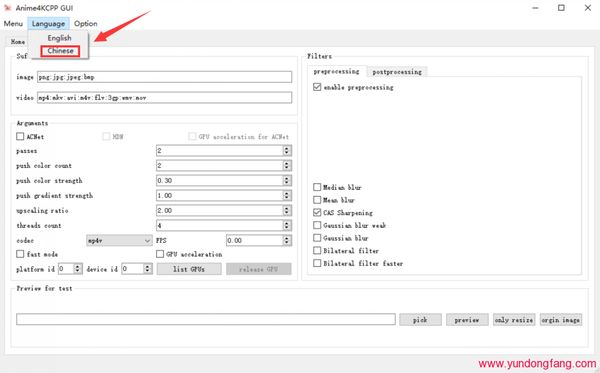This screenshot has width=600, height=373.
Task: Toggle the fast mode checkbox
Action: click(20, 254)
